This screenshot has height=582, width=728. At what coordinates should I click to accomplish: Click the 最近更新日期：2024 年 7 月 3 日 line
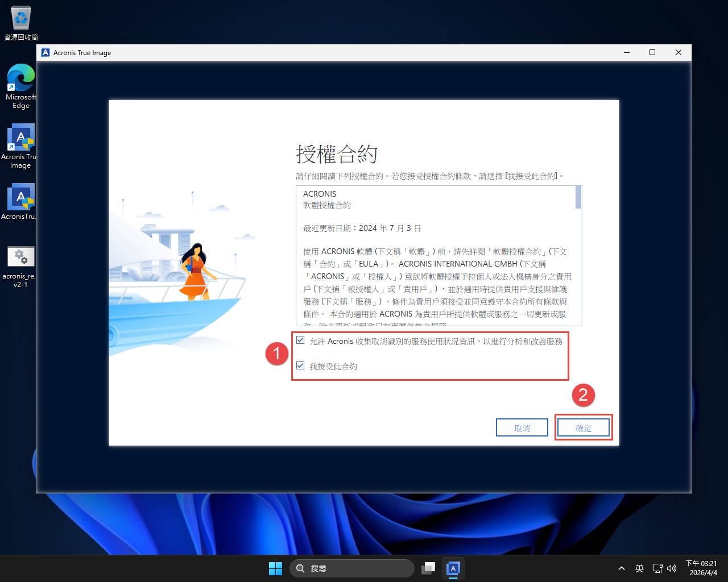coord(362,228)
